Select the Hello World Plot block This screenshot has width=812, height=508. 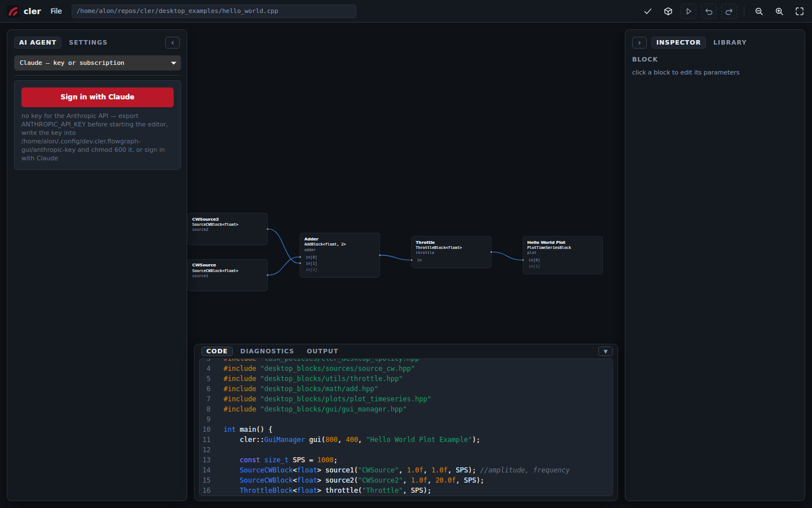(x=563, y=255)
